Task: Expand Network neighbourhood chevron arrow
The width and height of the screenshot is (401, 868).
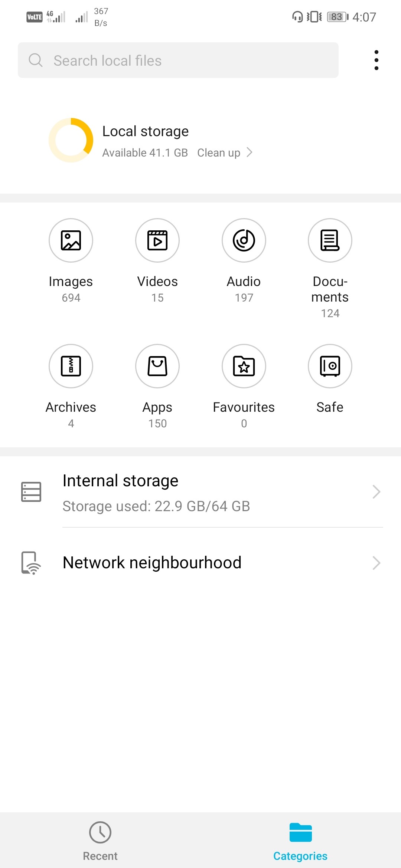Action: click(x=376, y=563)
